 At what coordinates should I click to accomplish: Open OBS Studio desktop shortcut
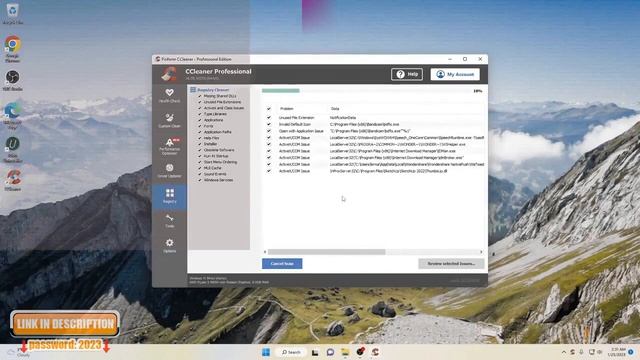click(x=13, y=80)
